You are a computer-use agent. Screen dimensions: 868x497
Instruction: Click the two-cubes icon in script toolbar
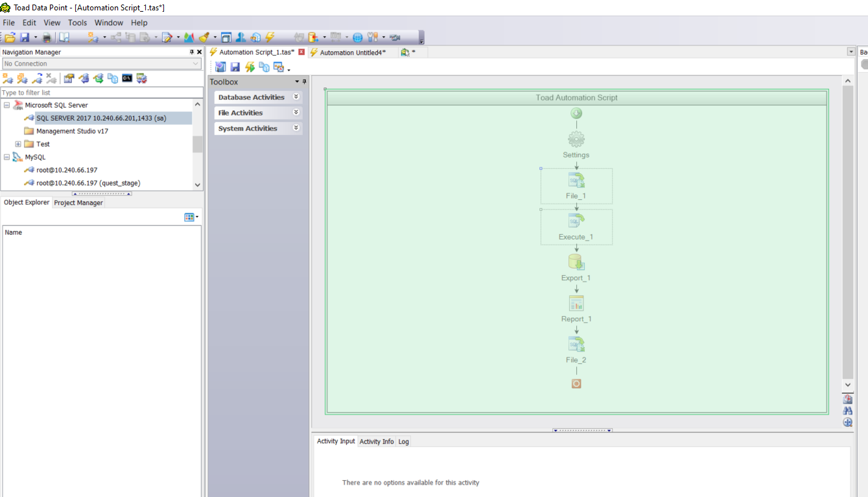pos(264,67)
